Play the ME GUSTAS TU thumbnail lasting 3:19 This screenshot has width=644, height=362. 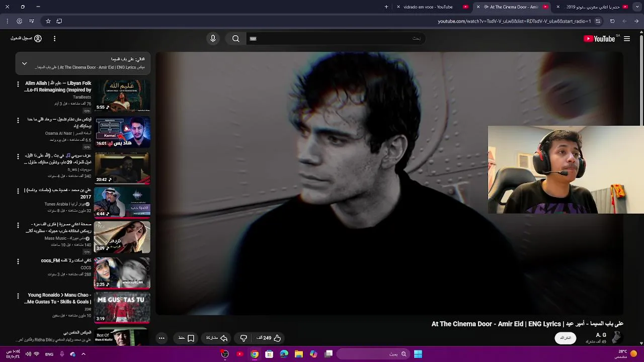click(x=122, y=307)
